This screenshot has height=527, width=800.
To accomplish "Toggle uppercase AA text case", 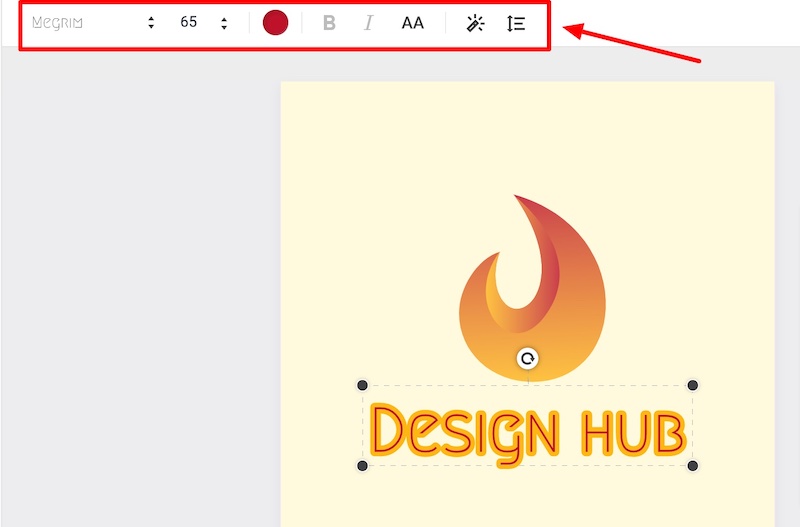I will (x=412, y=23).
